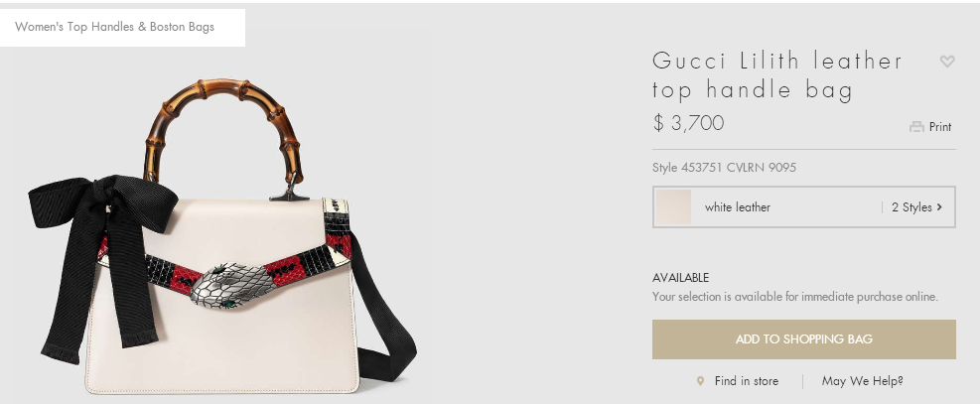The height and width of the screenshot is (404, 980).
Task: Click the 2 Styles label
Action: (x=911, y=207)
